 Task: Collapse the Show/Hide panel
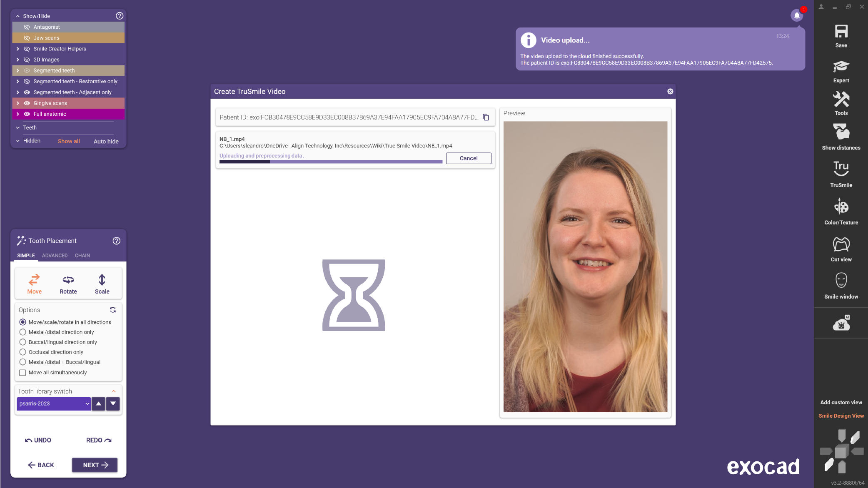pos(17,16)
